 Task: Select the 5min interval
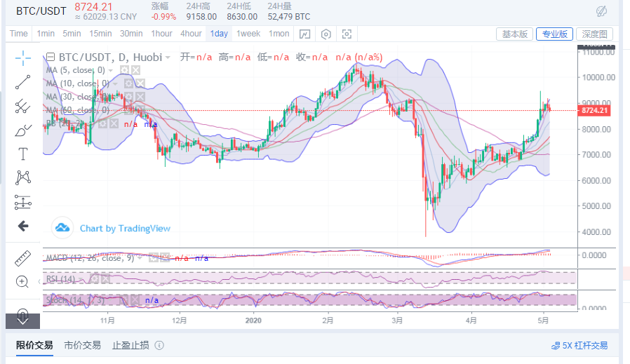point(72,34)
